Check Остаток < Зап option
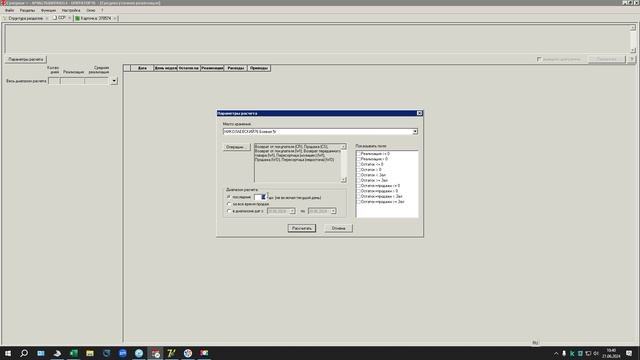 click(358, 175)
